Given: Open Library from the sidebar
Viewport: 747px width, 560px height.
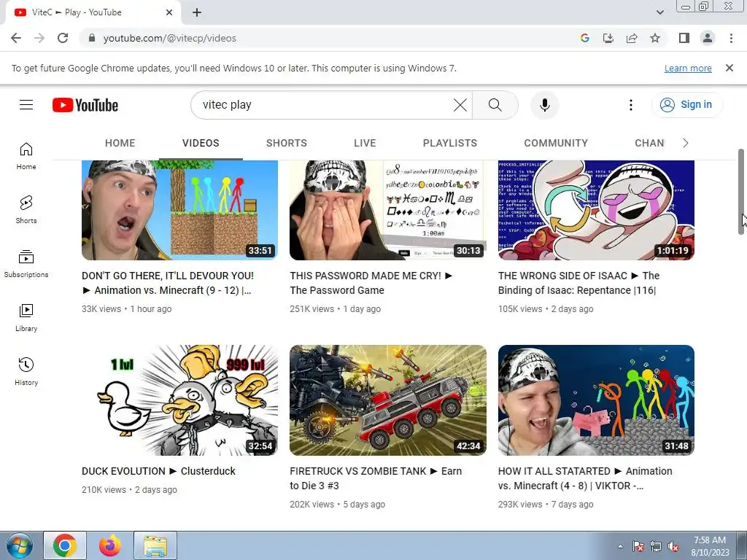Looking at the screenshot, I should click(x=26, y=318).
